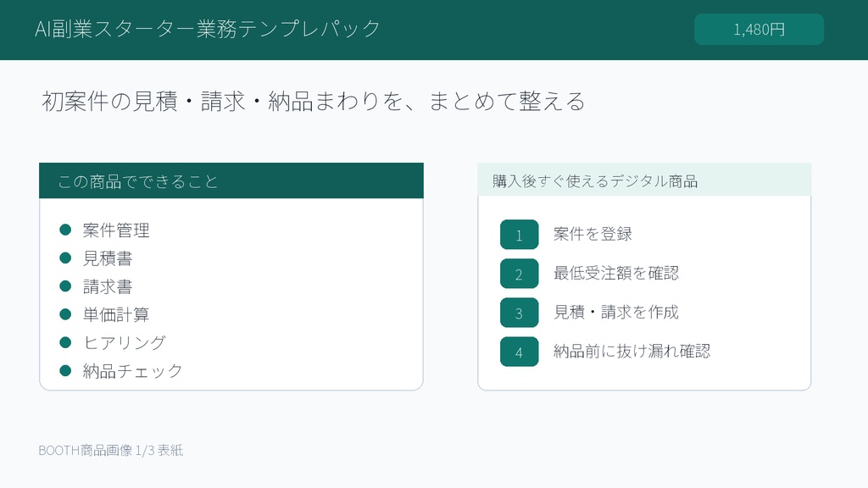
Task: Click the この商品でできること panel header
Action: [231, 181]
